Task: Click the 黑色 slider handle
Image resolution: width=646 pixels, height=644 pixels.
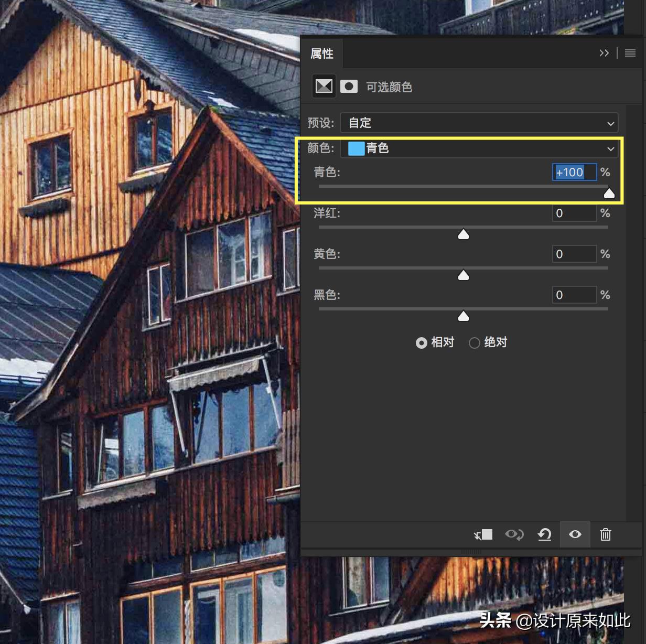Action: click(464, 316)
